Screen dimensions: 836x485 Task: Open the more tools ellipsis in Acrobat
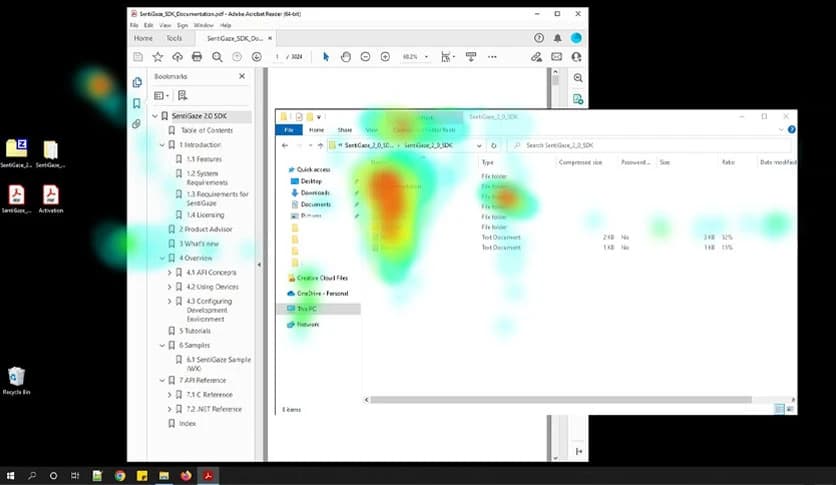pos(492,56)
